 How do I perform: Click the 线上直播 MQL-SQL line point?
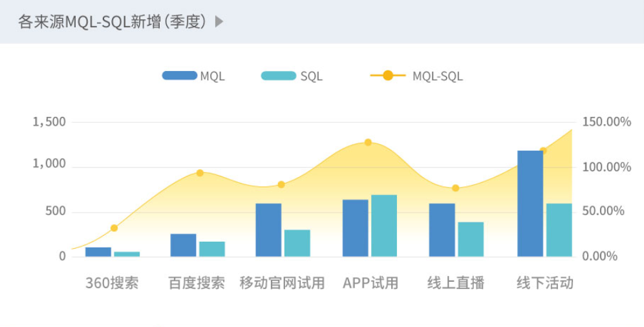455,188
